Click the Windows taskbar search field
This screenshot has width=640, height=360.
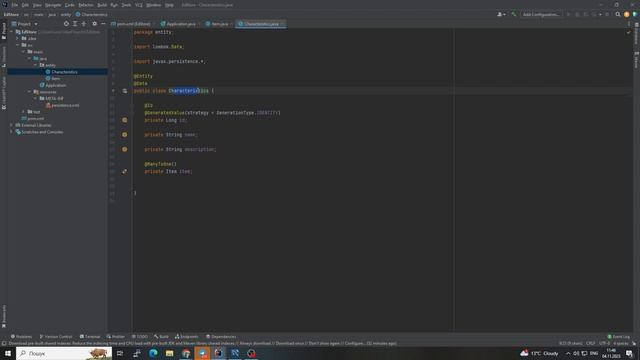point(64,353)
